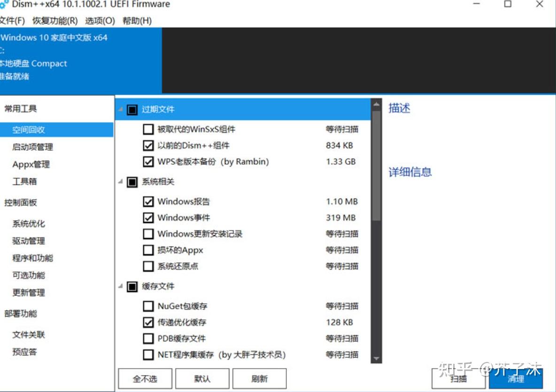556x392 pixels.
Task: Click the 1.33 GB size value
Action: point(341,161)
